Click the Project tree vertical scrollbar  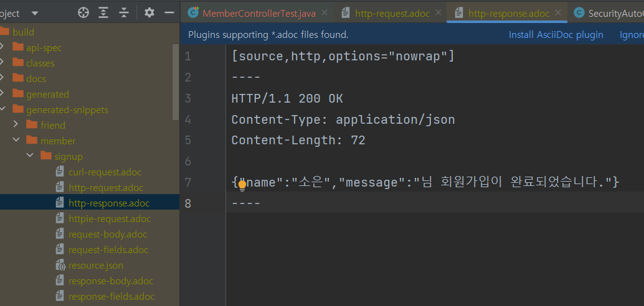point(176,82)
